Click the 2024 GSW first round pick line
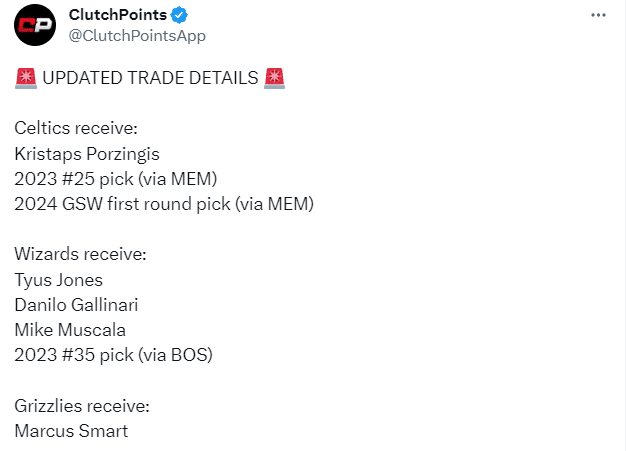 164,204
